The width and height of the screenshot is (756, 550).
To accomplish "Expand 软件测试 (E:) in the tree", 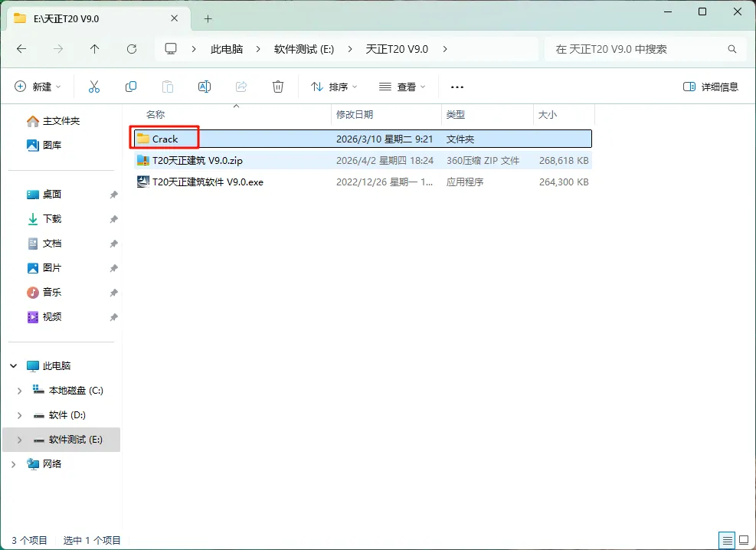I will coord(19,440).
